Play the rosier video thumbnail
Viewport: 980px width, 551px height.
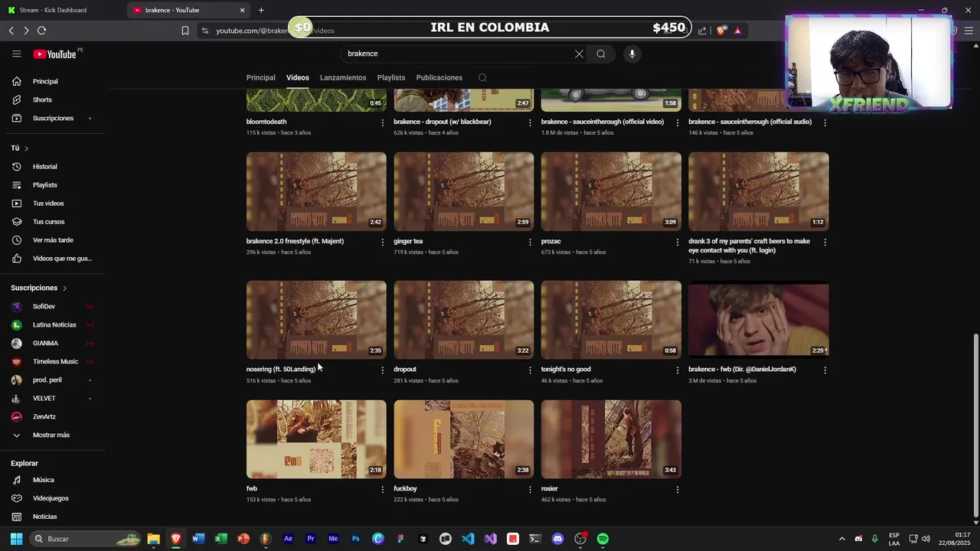pyautogui.click(x=611, y=439)
